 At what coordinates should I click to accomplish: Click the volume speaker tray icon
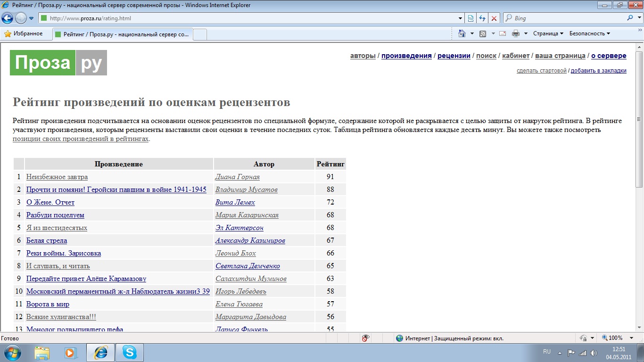pos(593,353)
